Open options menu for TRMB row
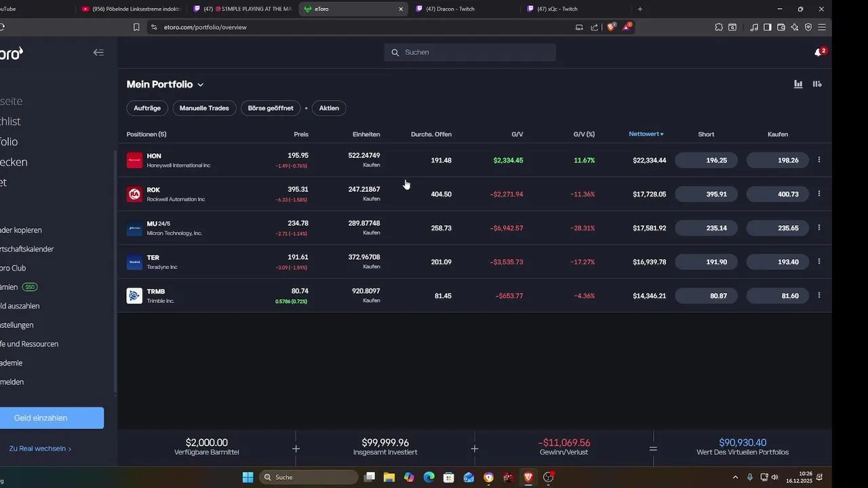868x488 pixels. [819, 296]
